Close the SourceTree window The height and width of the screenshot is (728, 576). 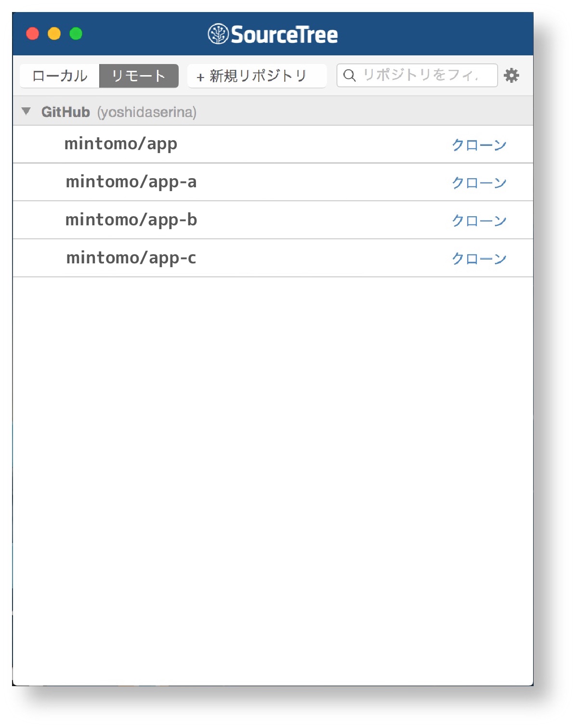(33, 34)
